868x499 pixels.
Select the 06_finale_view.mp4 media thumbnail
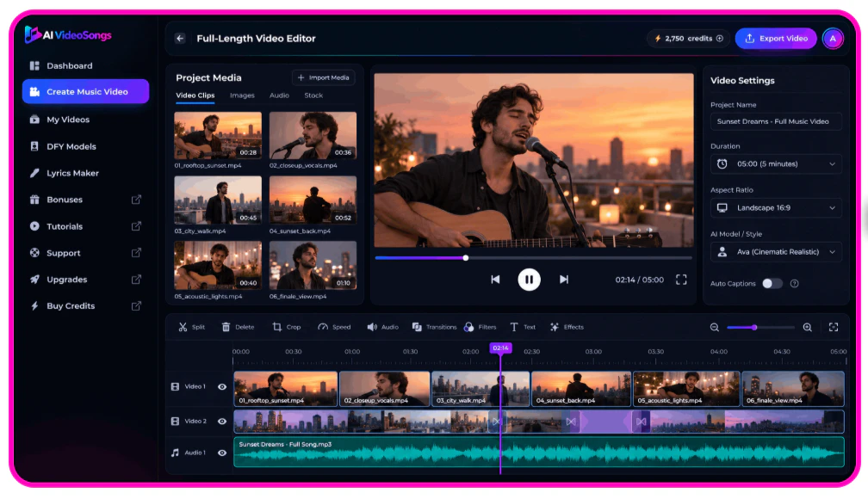pyautogui.click(x=313, y=265)
